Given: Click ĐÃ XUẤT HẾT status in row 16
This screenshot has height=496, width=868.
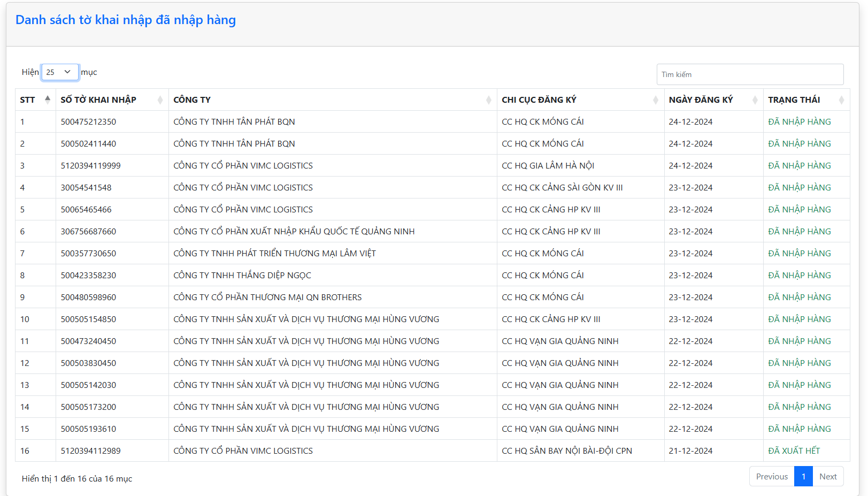Looking at the screenshot, I should 794,451.
